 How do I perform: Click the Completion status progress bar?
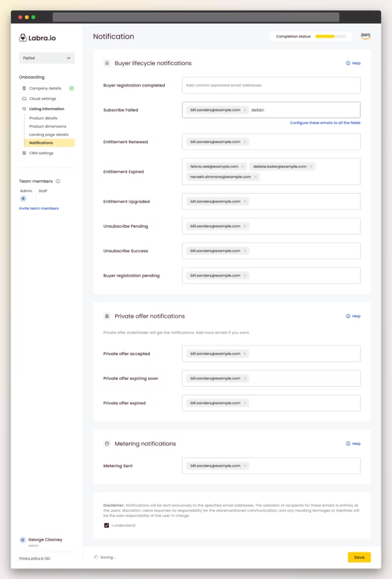[x=331, y=36]
